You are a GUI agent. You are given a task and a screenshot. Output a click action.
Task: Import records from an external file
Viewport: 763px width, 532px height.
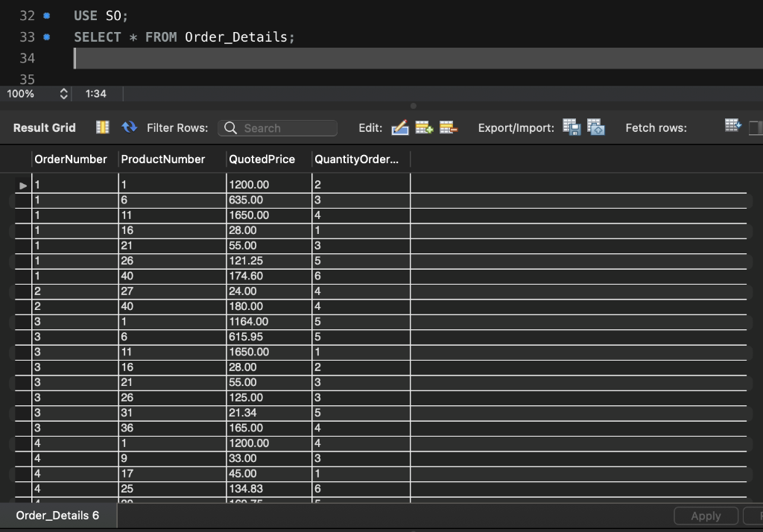point(595,127)
